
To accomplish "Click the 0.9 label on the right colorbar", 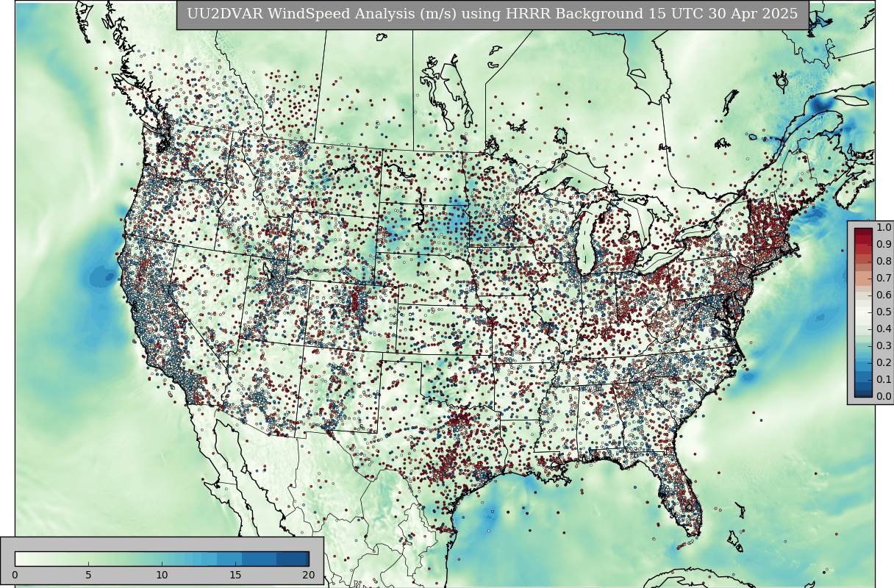I will [884, 244].
